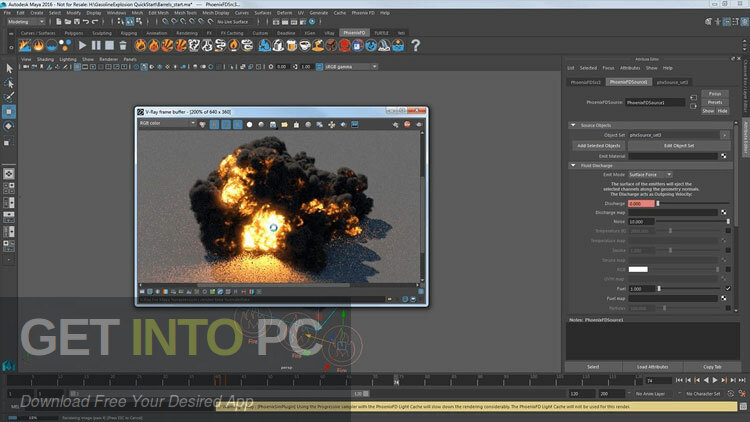Click the Focus button in Attribute Editor

(715, 94)
